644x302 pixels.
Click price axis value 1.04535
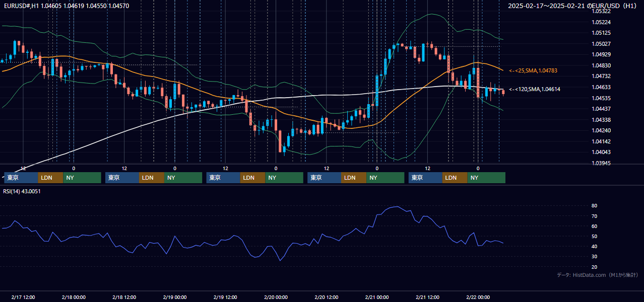tap(601, 98)
